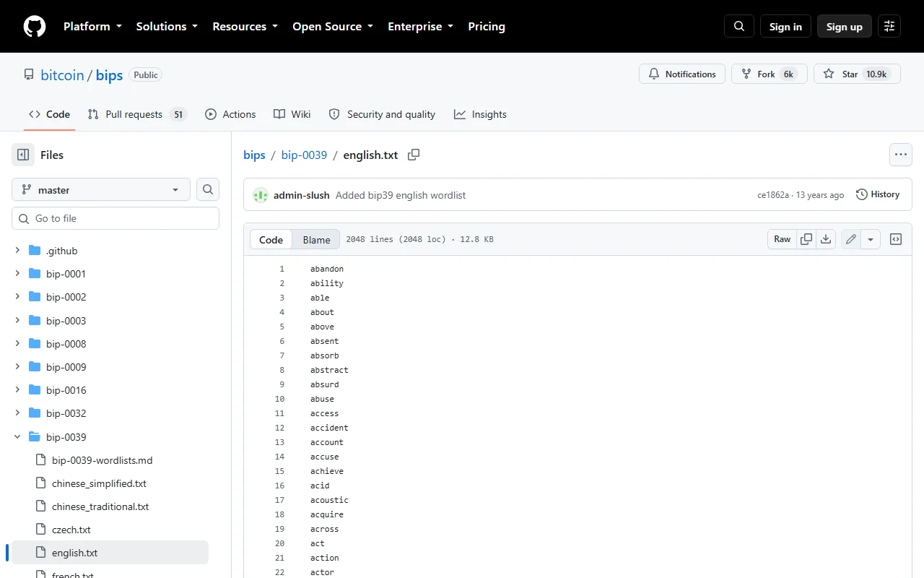Expand the bip-0016 folder chevron

pyautogui.click(x=17, y=390)
